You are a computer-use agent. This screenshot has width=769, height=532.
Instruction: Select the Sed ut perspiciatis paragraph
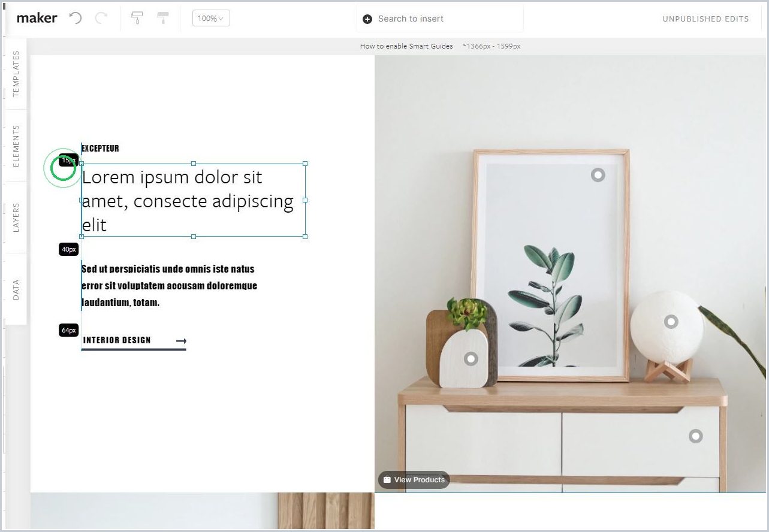169,286
